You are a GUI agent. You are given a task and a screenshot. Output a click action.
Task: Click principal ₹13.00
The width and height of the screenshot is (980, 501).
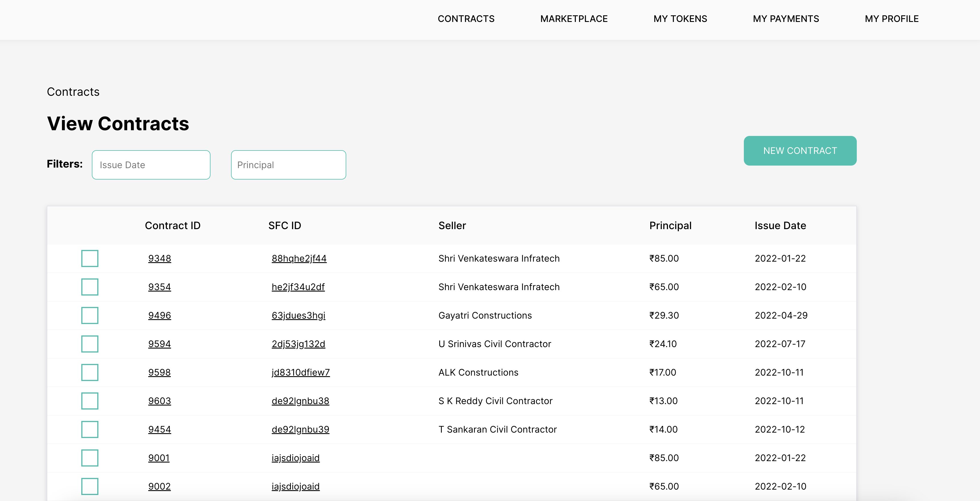coord(663,401)
